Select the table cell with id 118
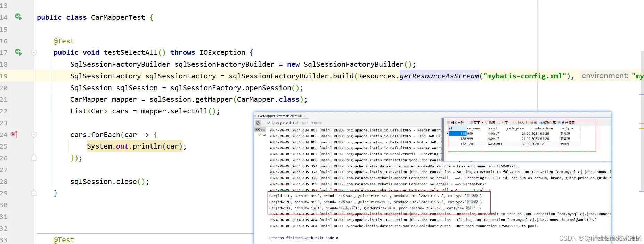This screenshot has height=244, width=644. pos(458,133)
